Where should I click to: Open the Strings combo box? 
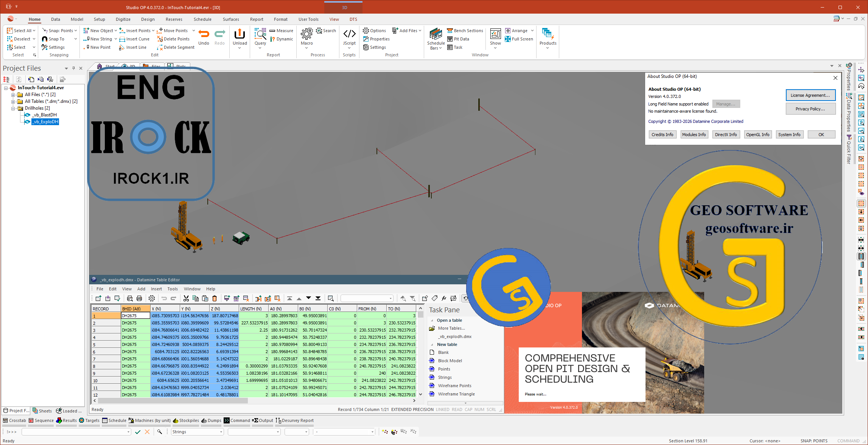point(197,432)
